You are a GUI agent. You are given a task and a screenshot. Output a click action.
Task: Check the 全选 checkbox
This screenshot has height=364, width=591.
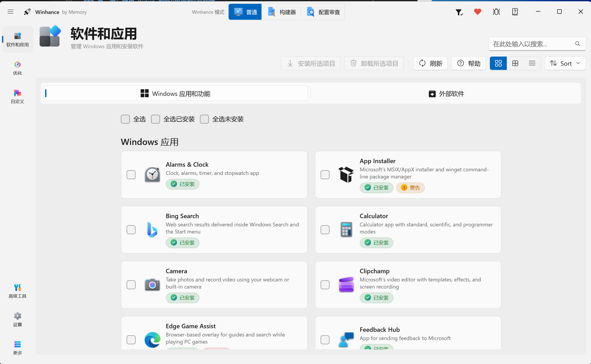125,119
